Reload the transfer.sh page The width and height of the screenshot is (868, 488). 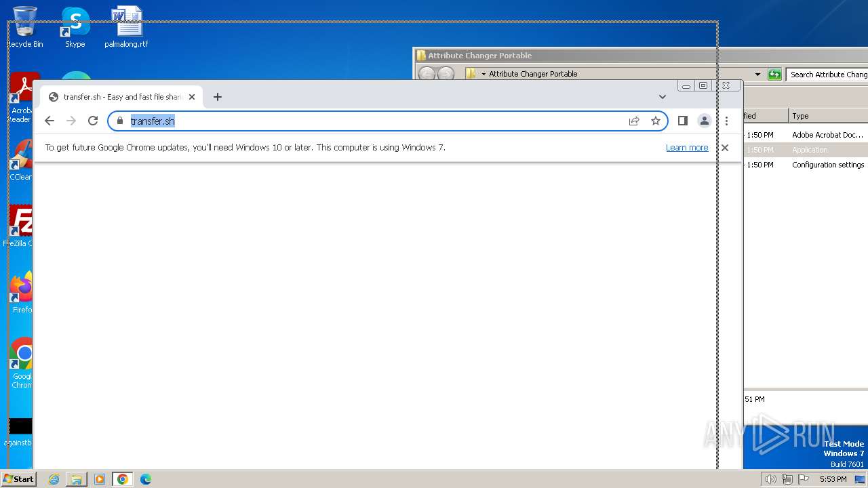(x=93, y=121)
